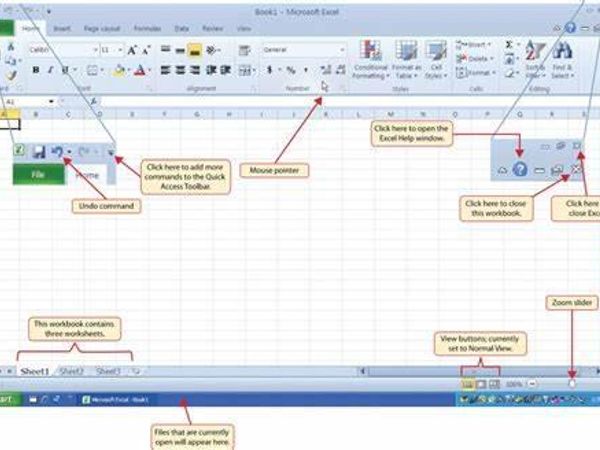Switch to Page Layout view icon
The height and width of the screenshot is (450, 600).
[x=481, y=384]
